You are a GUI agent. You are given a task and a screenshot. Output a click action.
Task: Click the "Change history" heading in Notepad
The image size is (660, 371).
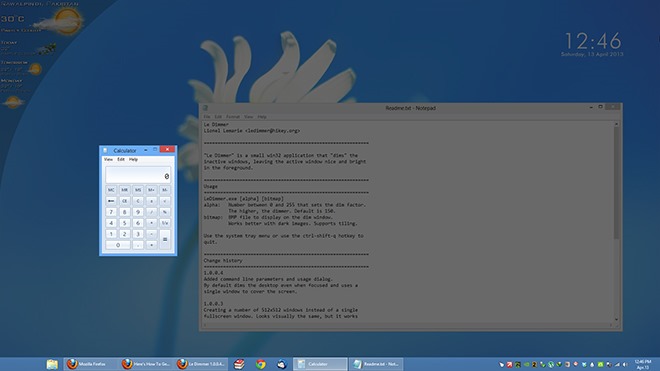click(x=223, y=261)
